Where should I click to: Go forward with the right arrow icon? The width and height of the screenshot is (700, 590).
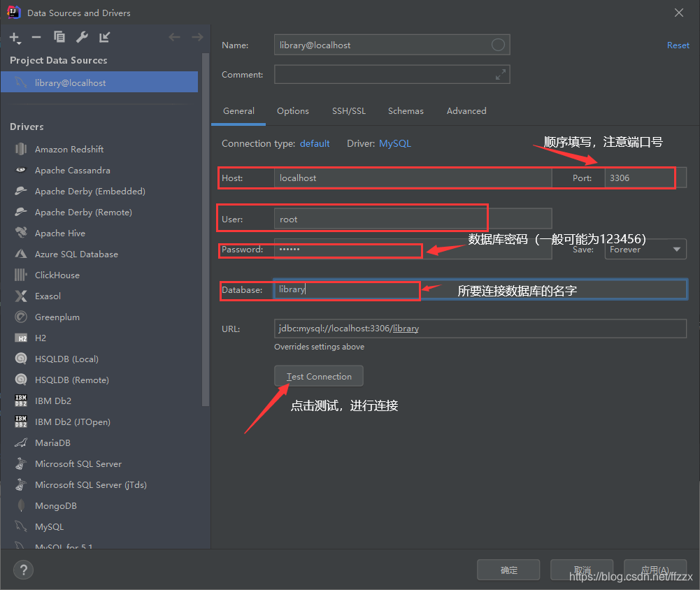point(197,37)
